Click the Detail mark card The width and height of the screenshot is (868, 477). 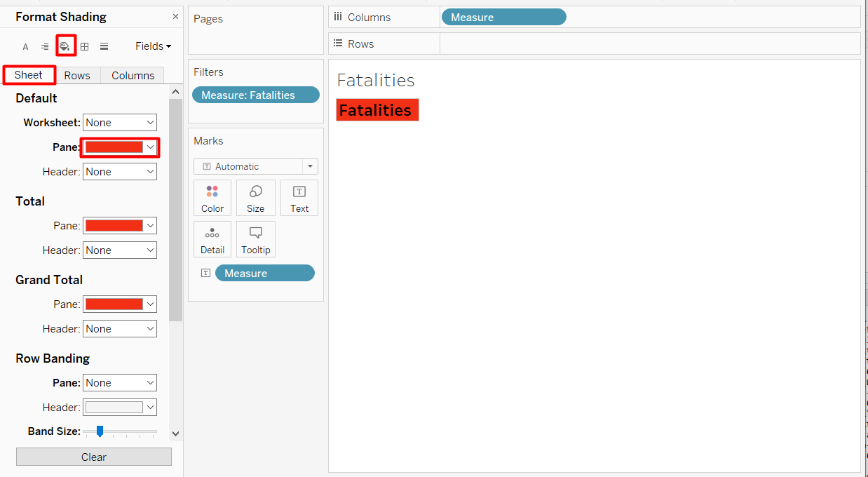pos(212,239)
